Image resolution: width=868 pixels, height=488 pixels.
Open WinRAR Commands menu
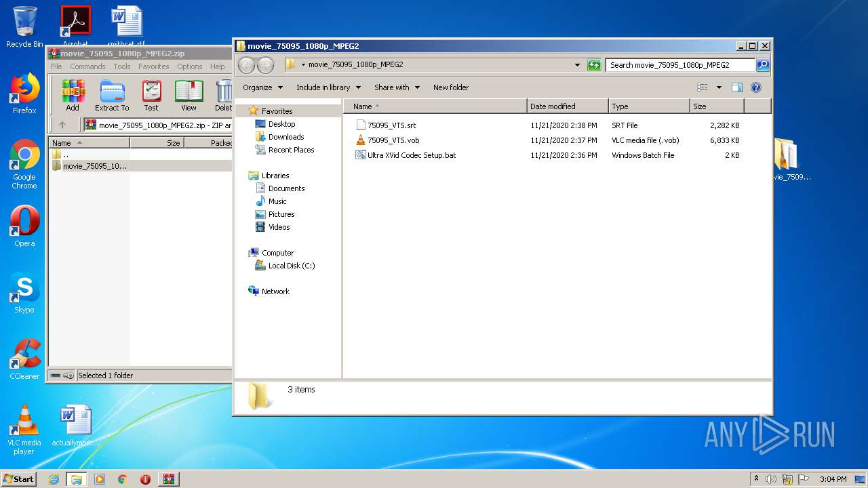[x=87, y=66]
